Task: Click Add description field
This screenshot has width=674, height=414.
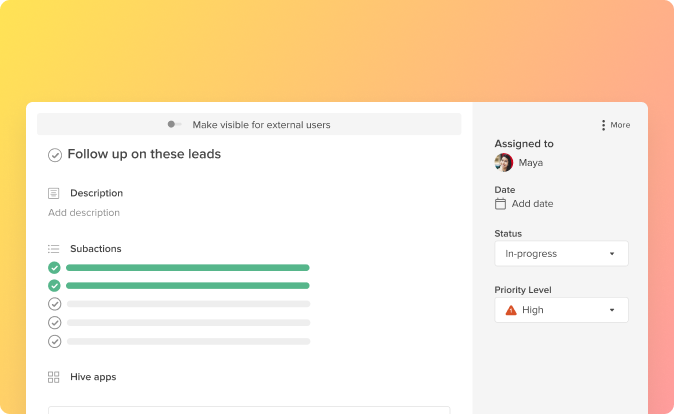Action: pos(84,213)
